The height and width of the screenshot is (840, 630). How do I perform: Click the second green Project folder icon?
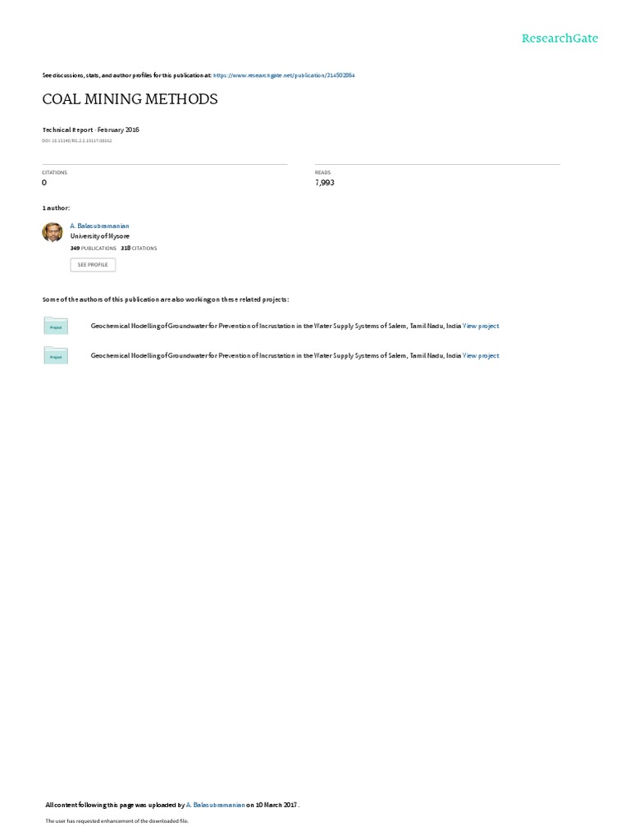[56, 355]
